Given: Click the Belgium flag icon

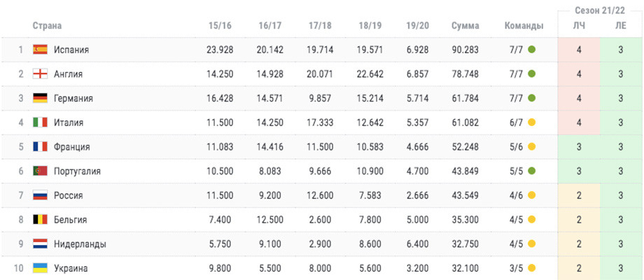Looking at the screenshot, I should 41,220.
